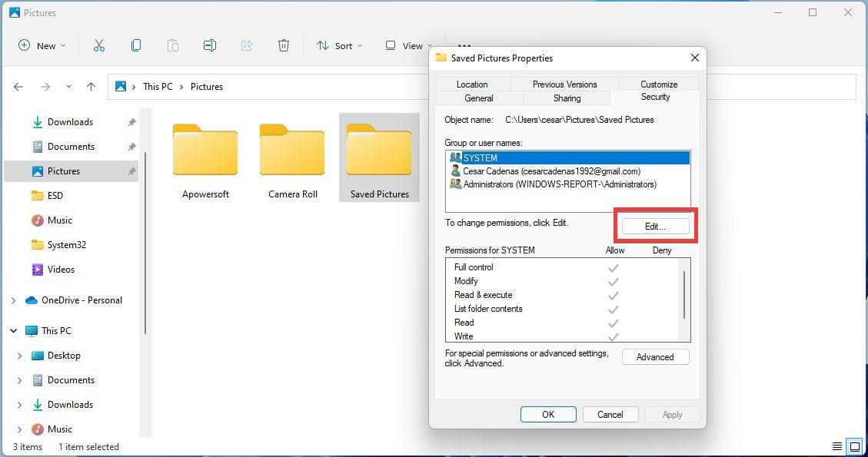Go up one folder level
Viewport: 868px width, 457px height.
(x=91, y=87)
